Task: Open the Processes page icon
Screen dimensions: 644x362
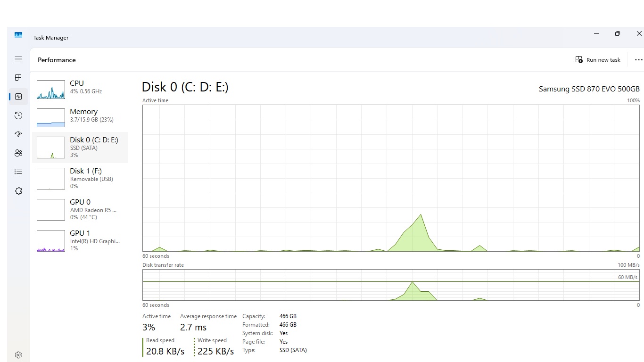Action: click(x=18, y=77)
